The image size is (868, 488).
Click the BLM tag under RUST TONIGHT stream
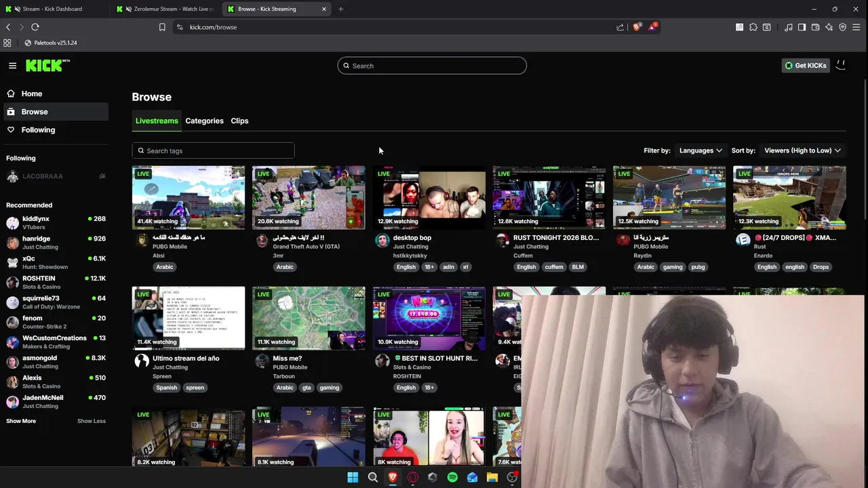tap(578, 267)
